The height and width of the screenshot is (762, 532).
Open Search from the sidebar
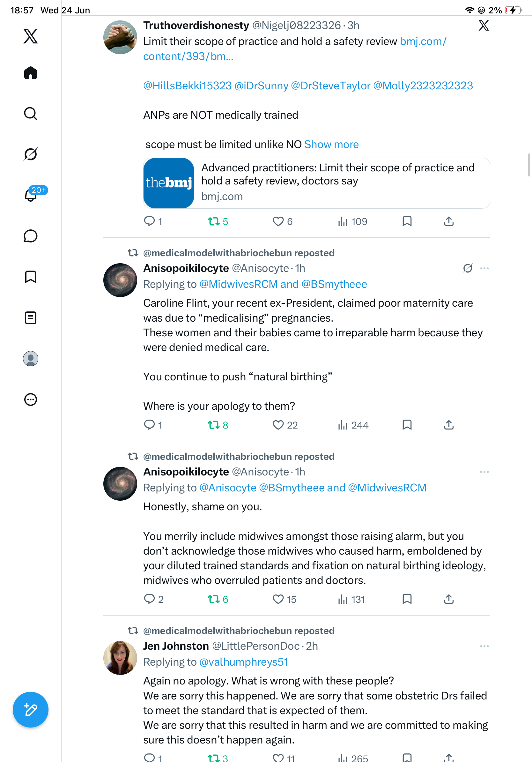pyautogui.click(x=31, y=114)
